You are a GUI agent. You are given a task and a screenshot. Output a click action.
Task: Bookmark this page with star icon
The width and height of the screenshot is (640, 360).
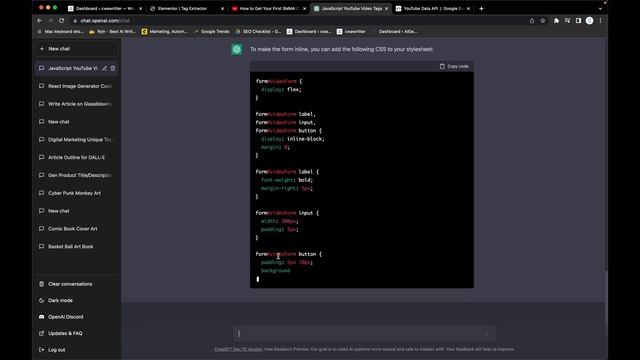pos(543,21)
